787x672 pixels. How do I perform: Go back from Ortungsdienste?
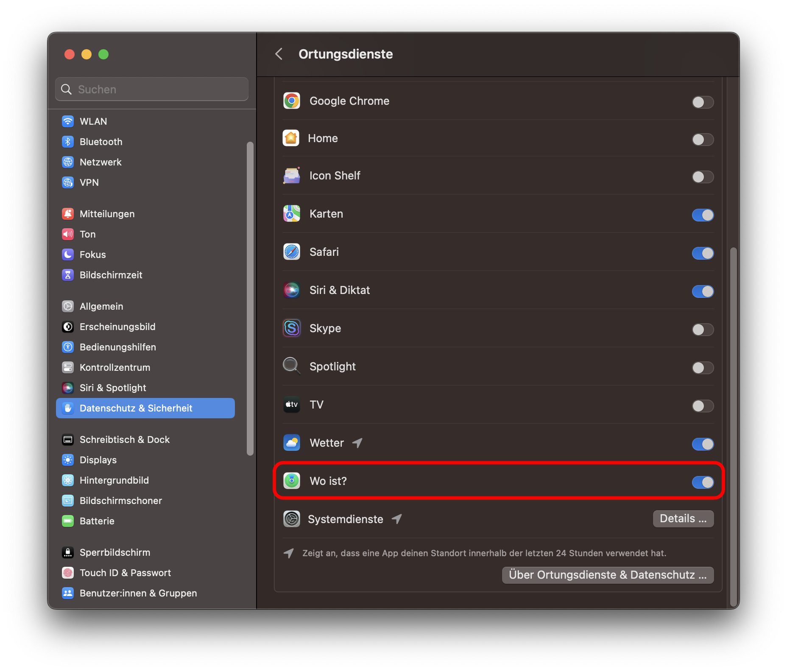coord(279,54)
